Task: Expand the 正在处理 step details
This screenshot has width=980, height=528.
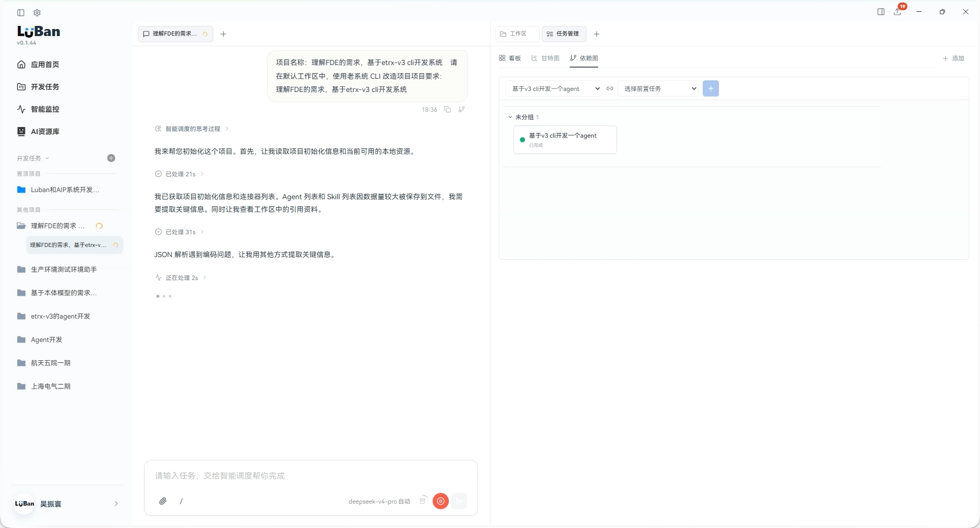Action: (x=181, y=277)
